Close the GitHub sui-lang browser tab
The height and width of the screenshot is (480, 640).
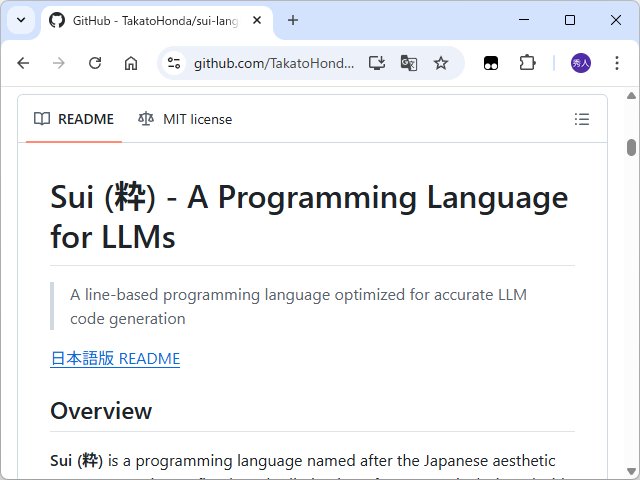click(x=257, y=20)
